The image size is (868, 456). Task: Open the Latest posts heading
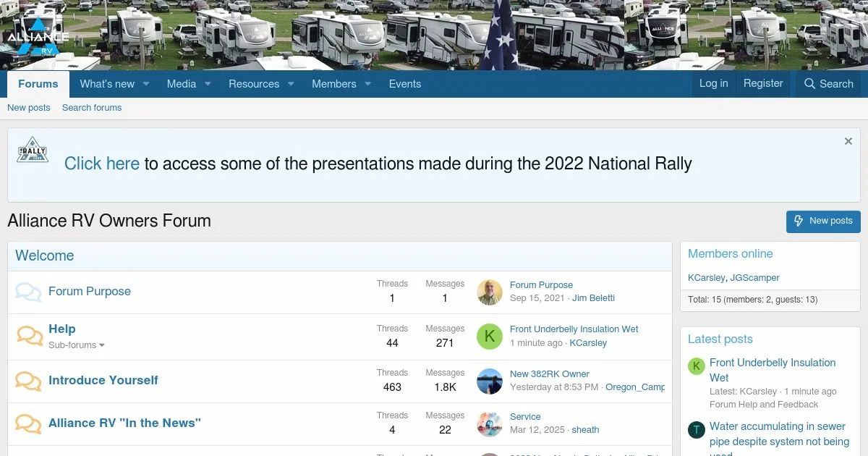[x=720, y=339]
